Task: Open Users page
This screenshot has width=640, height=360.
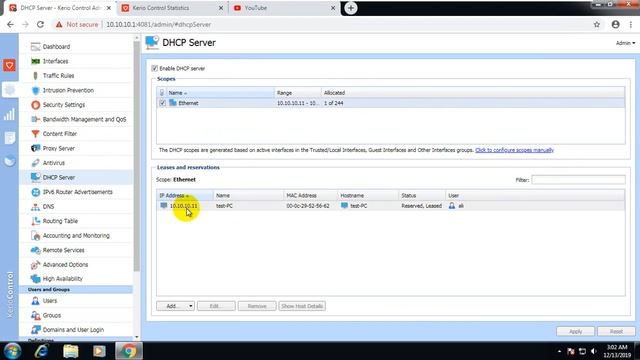Action: click(x=49, y=301)
